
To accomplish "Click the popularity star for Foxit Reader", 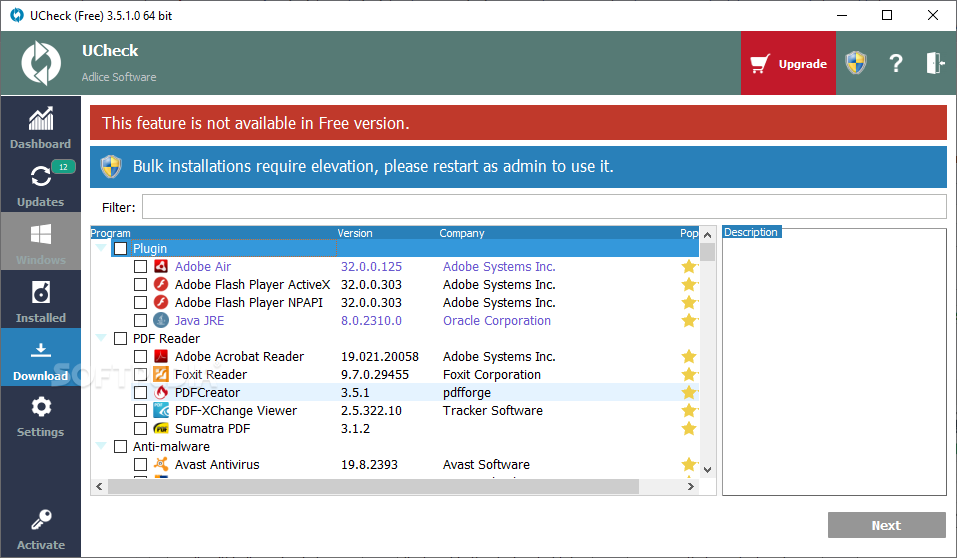I will click(689, 374).
